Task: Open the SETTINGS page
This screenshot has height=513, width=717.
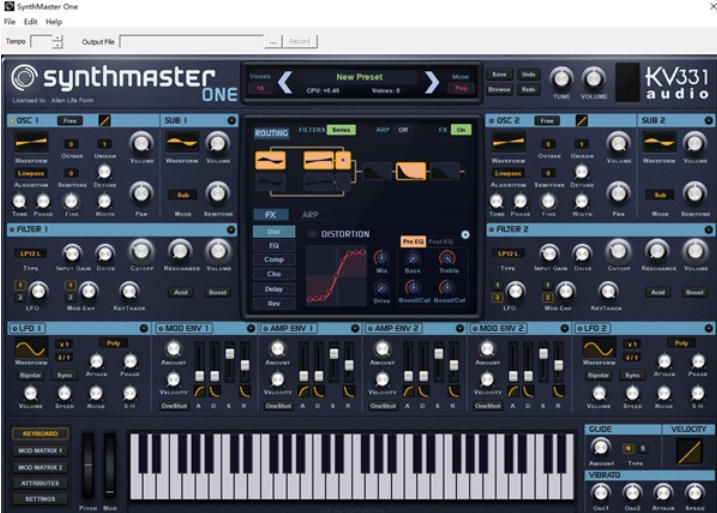Action: 40,499
